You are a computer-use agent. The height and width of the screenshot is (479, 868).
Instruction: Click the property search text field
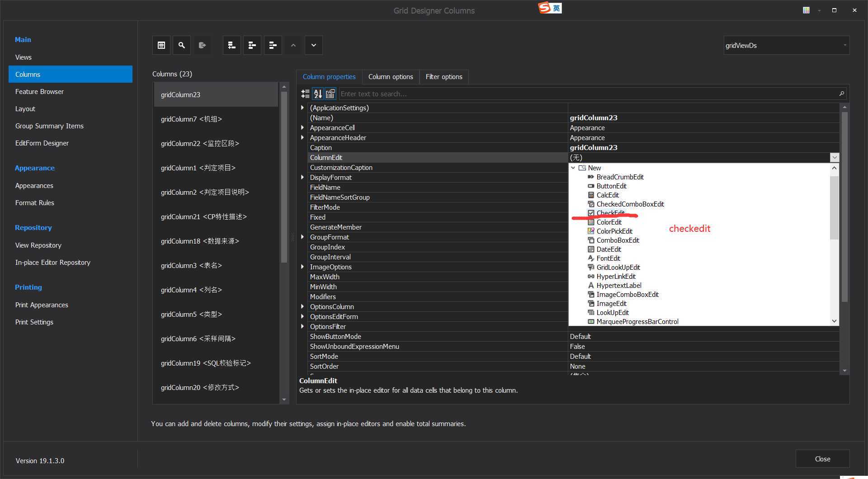(x=588, y=94)
